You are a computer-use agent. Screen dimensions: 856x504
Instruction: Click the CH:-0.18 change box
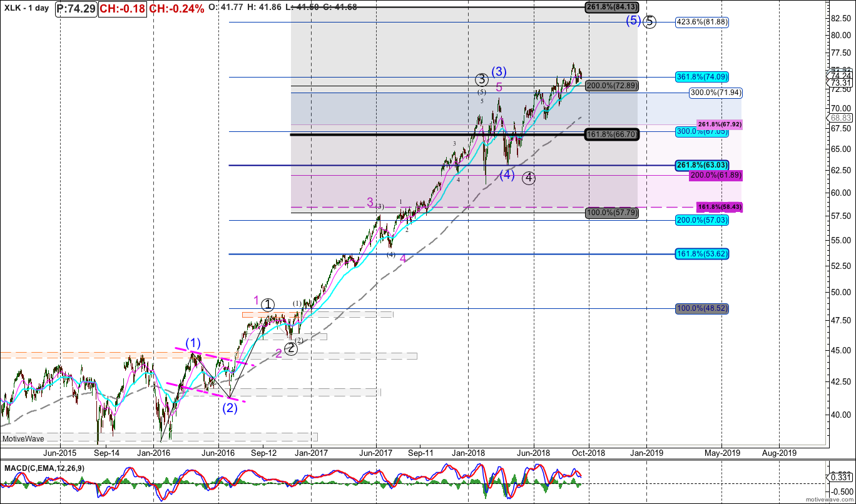(x=123, y=8)
